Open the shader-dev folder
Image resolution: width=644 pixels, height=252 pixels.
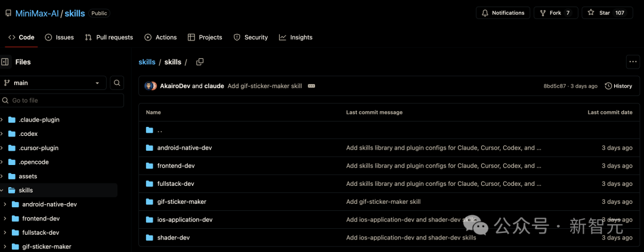point(173,237)
